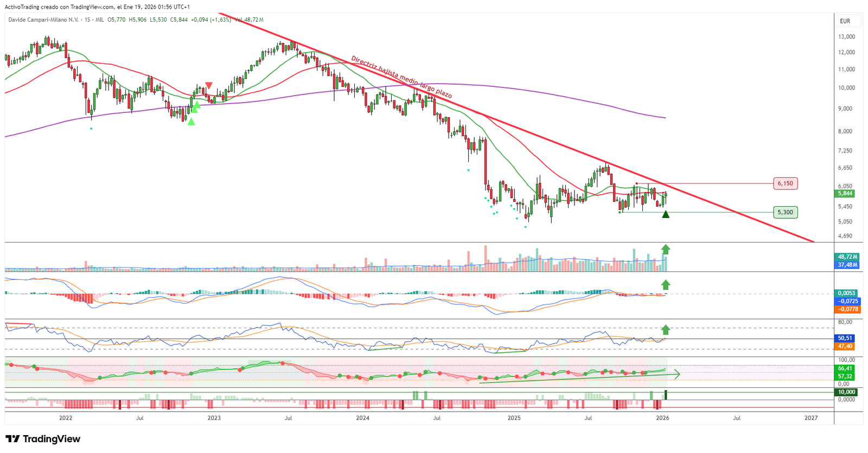The height and width of the screenshot is (453, 868).
Task: Click the 10,000 label in the bottom indicator
Action: (x=846, y=392)
